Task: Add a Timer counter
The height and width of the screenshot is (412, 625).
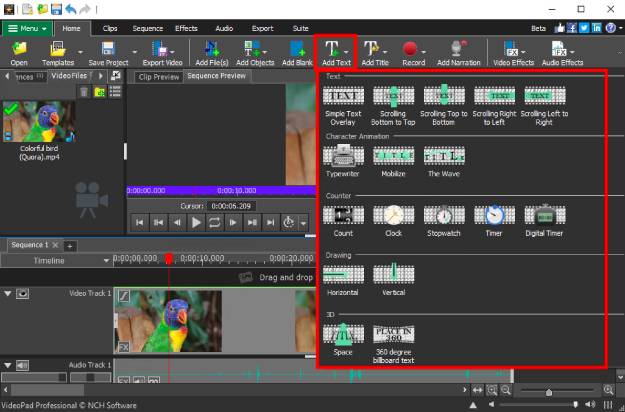Action: (x=494, y=221)
